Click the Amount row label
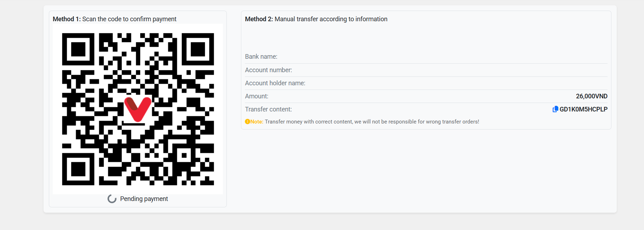Image resolution: width=644 pixels, height=230 pixels. click(x=257, y=96)
